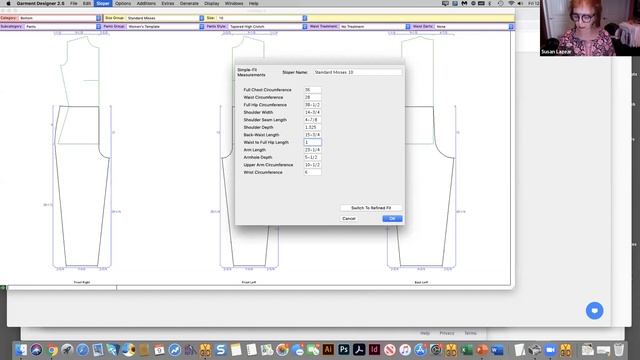The width and height of the screenshot is (640, 360).
Task: Click Privacy link in background browser window
Action: click(447, 333)
